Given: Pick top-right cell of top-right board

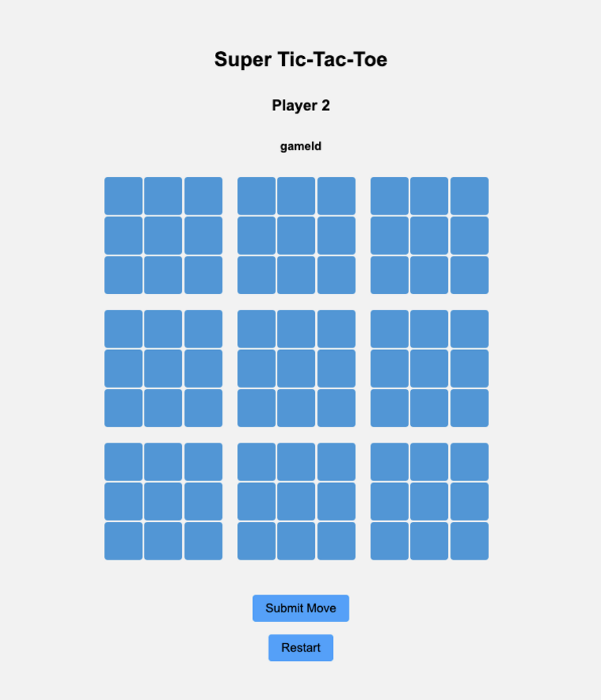Looking at the screenshot, I should (x=470, y=196).
